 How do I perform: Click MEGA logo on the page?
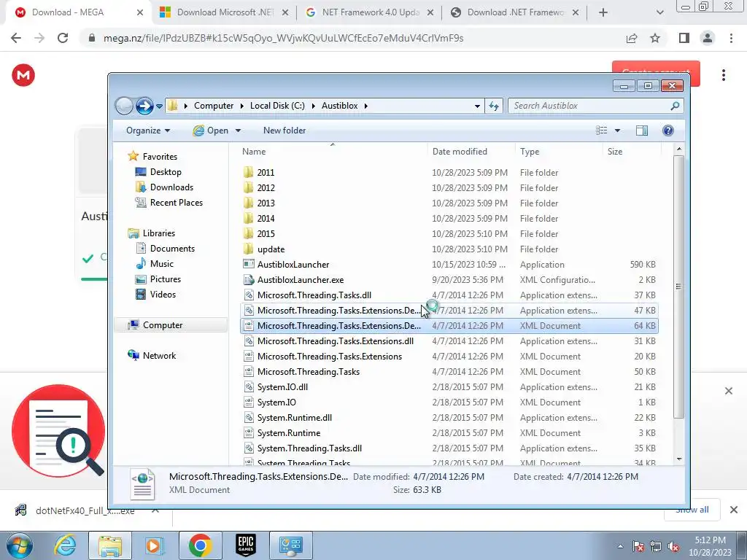23,75
